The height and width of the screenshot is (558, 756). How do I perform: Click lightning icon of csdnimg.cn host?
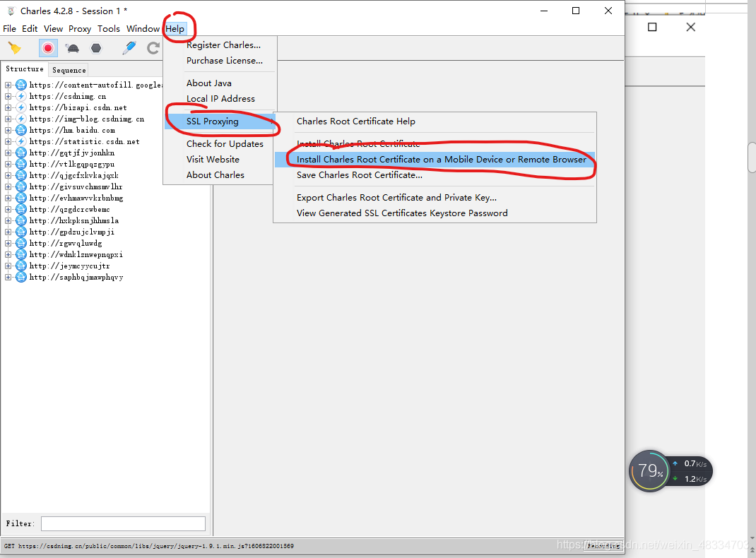pos(21,96)
